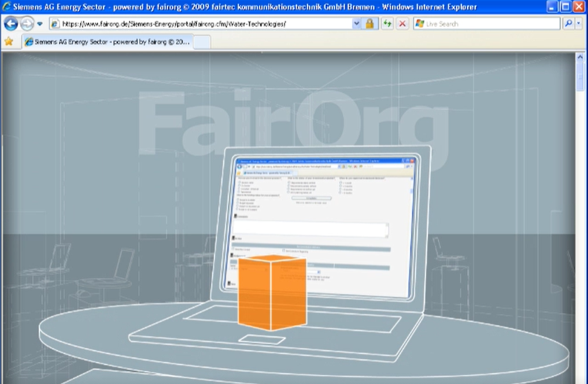The image size is (588, 384).
Task: Click the new tab stub beside the open tab
Action: (203, 42)
